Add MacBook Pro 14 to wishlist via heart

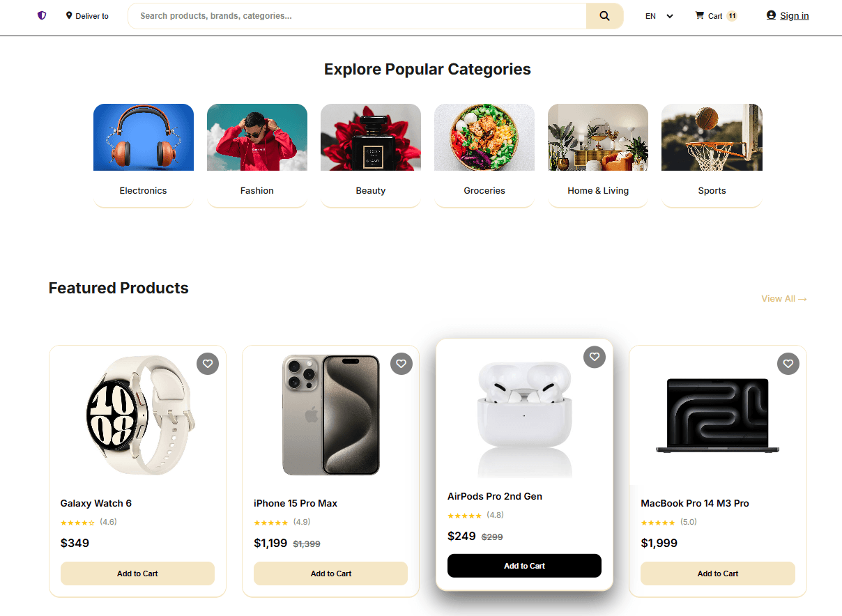788,364
